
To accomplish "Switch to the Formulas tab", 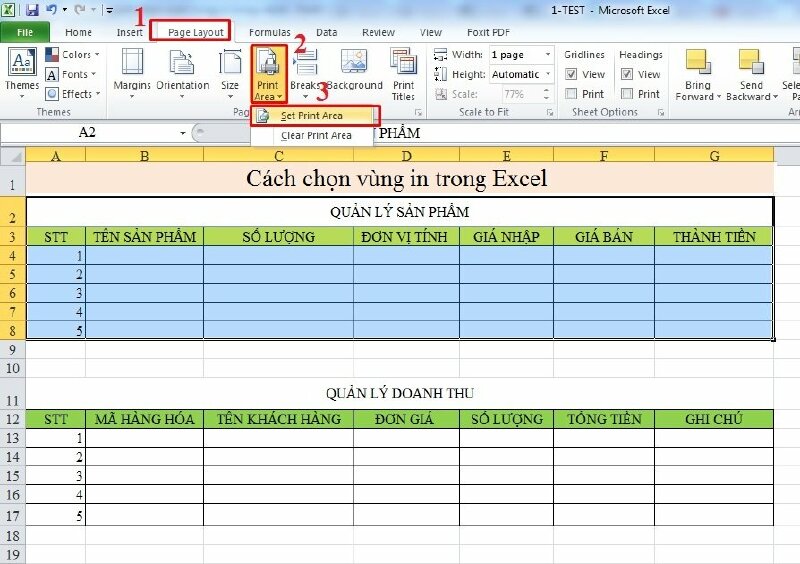I will pyautogui.click(x=269, y=32).
